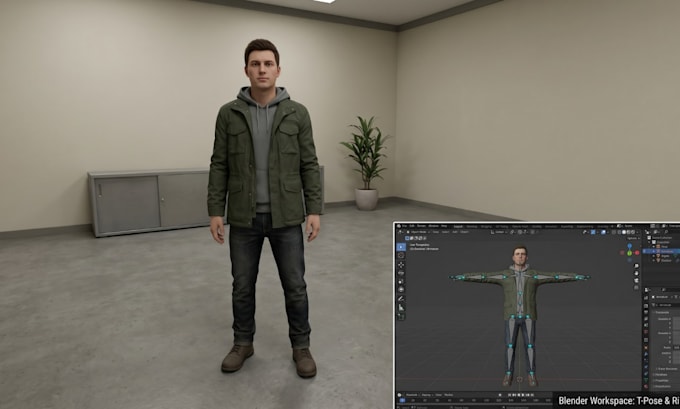Screen dimensions: 680x409
Task: Open the Edit menu in Blender
Action: [412, 226]
